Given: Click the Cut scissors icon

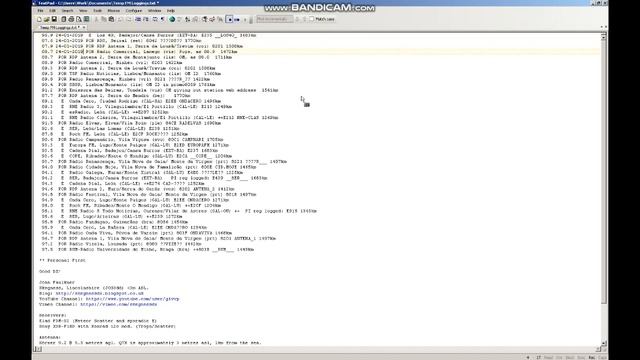Looking at the screenshot, I should [97, 19].
